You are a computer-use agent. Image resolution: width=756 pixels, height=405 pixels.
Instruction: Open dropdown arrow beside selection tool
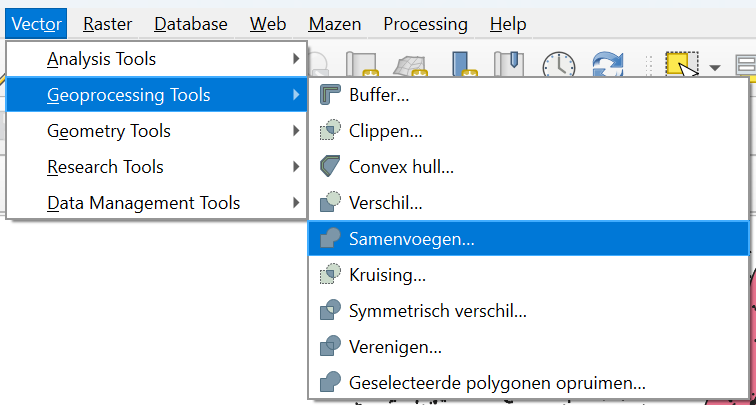click(715, 67)
